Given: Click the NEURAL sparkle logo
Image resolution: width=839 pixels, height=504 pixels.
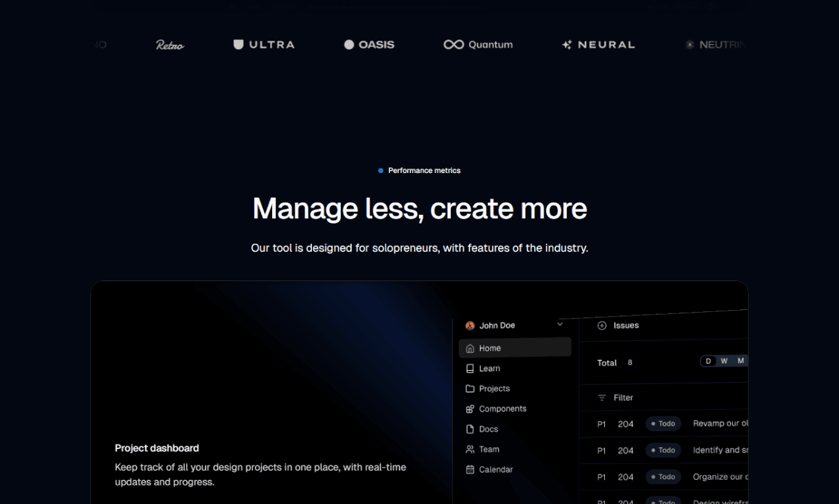Looking at the screenshot, I should point(598,45).
